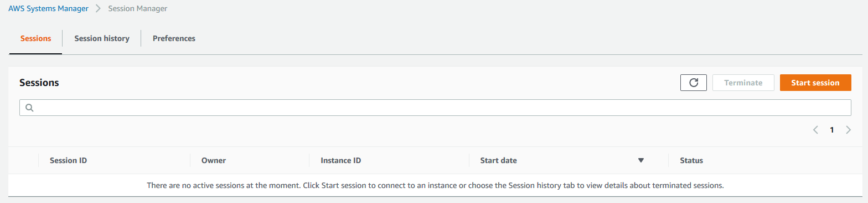This screenshot has height=203, width=868.
Task: Sort by the Status column header
Action: click(691, 160)
